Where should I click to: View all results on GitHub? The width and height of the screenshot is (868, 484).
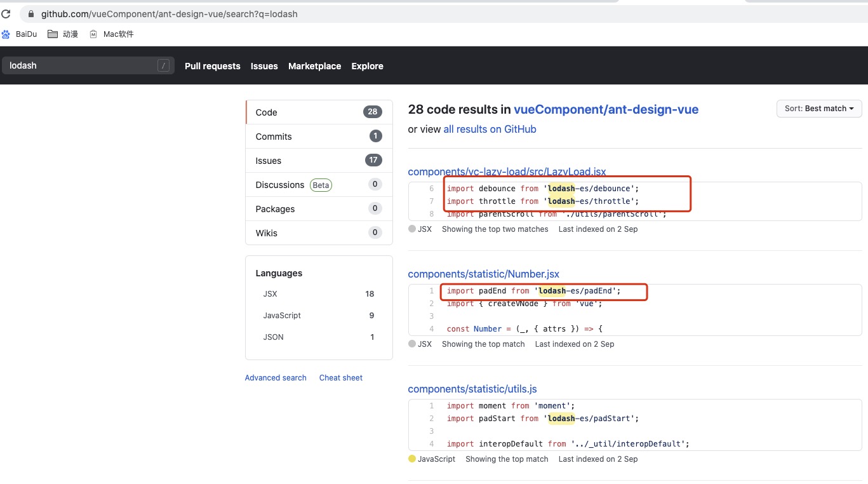[x=490, y=129]
